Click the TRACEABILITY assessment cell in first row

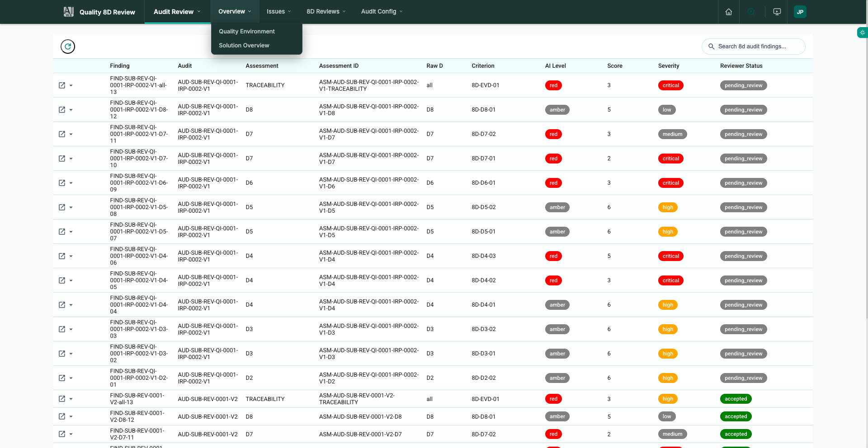pos(265,85)
